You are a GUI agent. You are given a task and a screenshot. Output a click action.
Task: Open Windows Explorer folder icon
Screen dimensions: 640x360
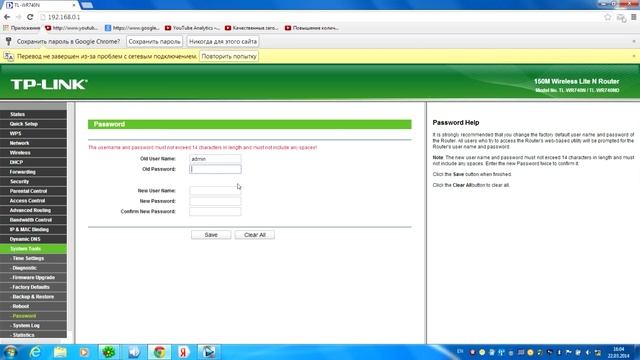point(60,352)
